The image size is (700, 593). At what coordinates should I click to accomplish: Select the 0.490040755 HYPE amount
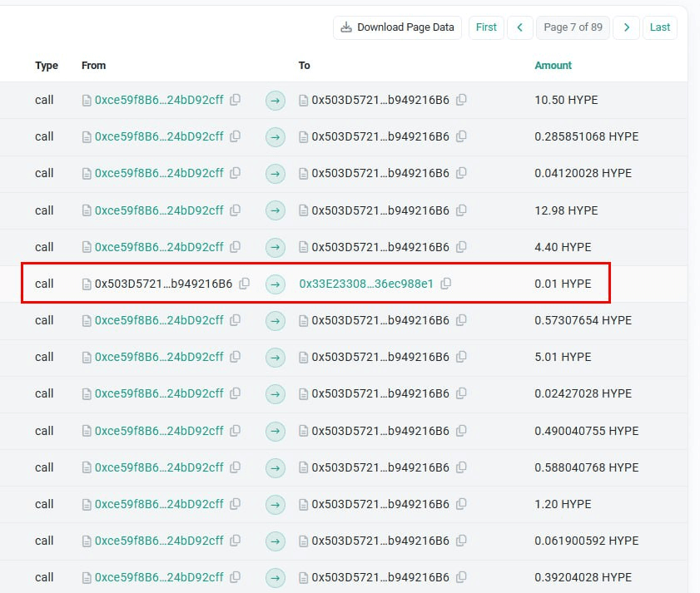[587, 431]
